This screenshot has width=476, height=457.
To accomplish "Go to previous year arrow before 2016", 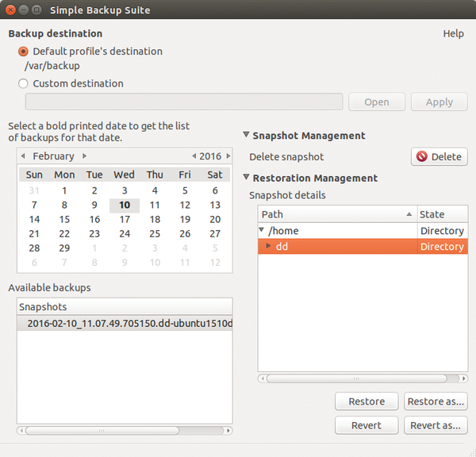I will pyautogui.click(x=194, y=156).
